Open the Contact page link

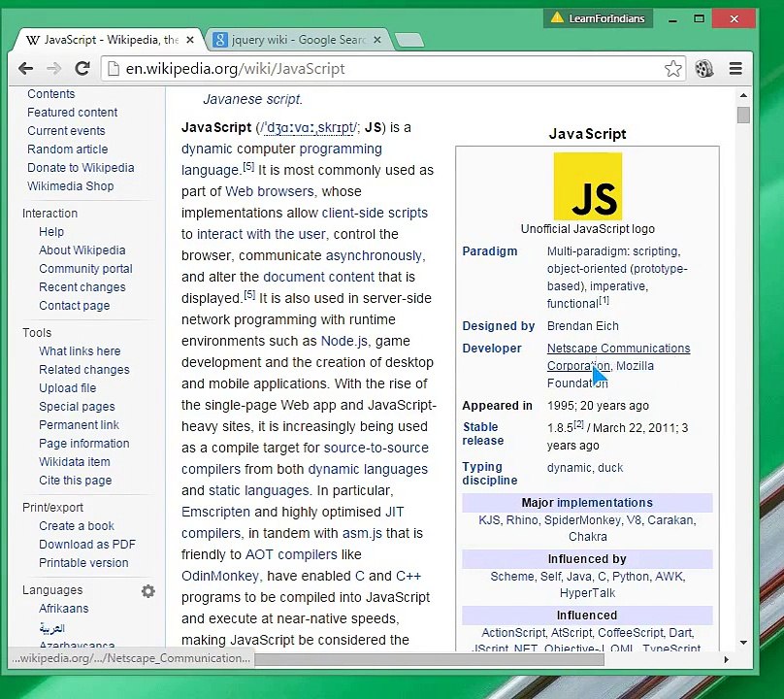point(75,306)
